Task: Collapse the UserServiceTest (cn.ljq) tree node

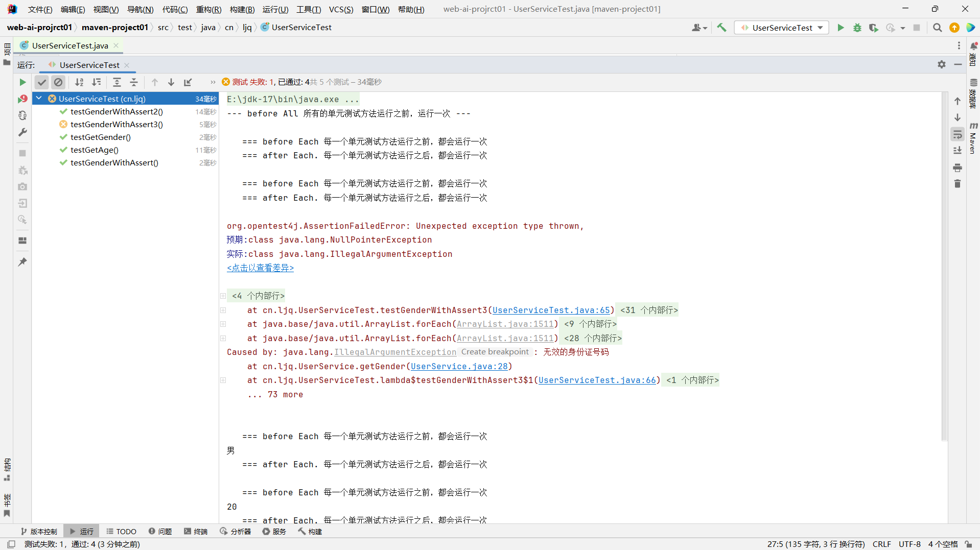Action: [39, 99]
